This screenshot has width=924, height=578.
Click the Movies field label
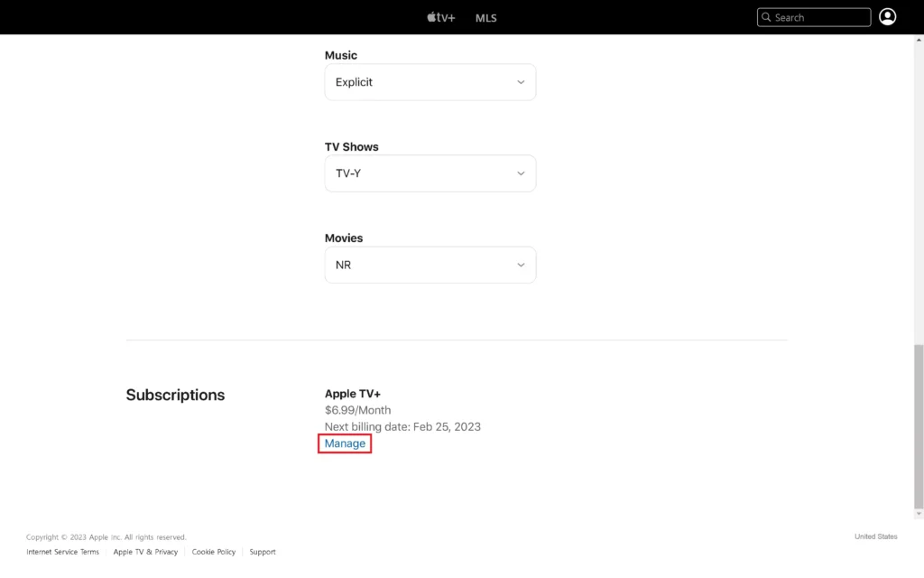click(x=344, y=238)
